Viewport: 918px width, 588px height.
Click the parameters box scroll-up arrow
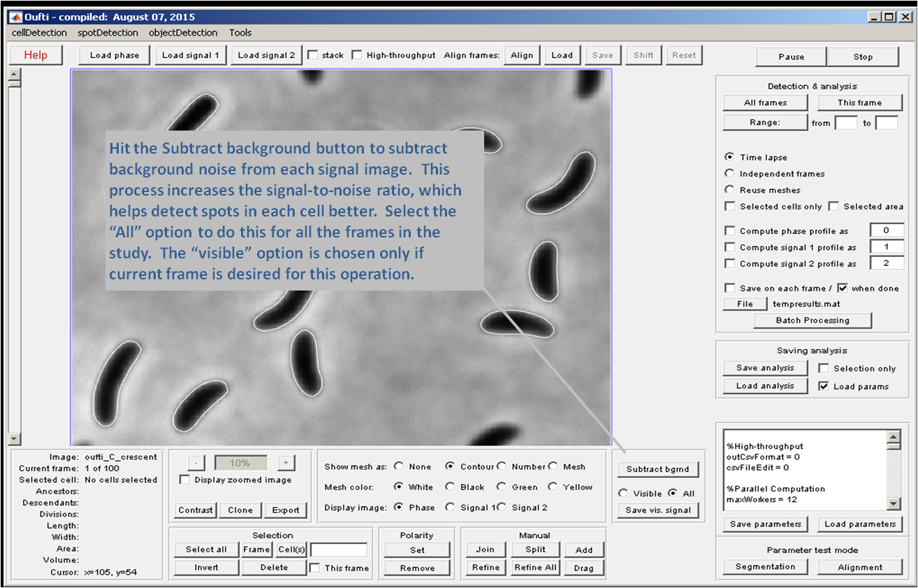[x=893, y=437]
